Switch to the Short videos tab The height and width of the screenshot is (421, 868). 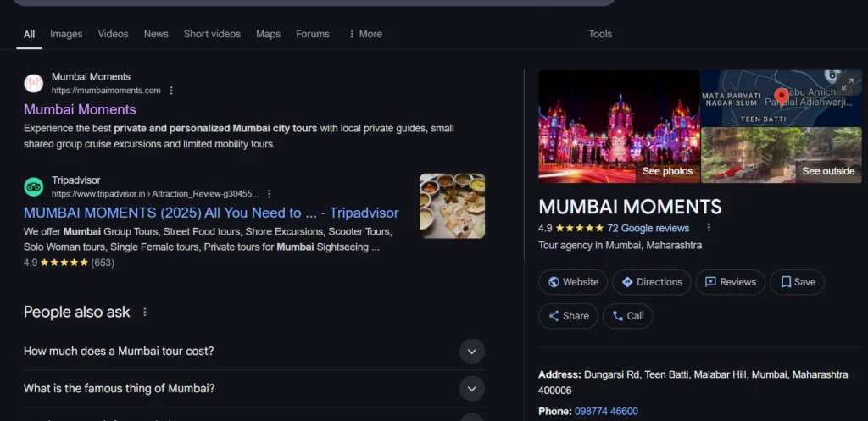pos(212,34)
